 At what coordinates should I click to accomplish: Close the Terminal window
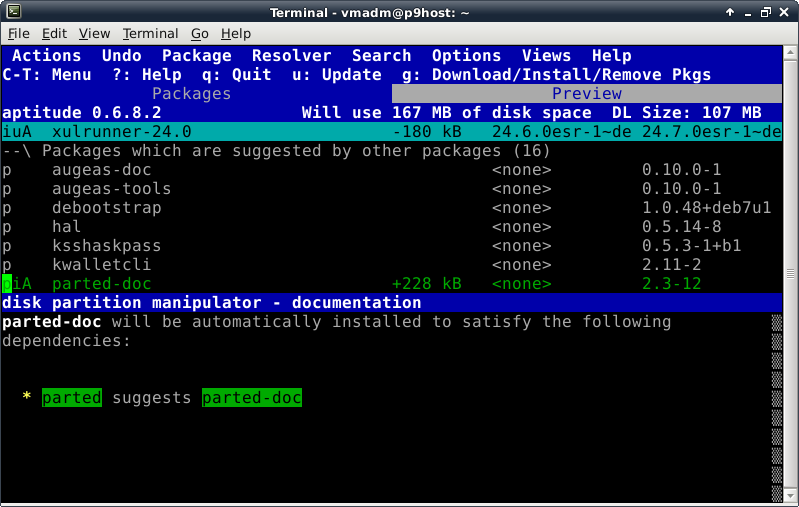[x=787, y=12]
